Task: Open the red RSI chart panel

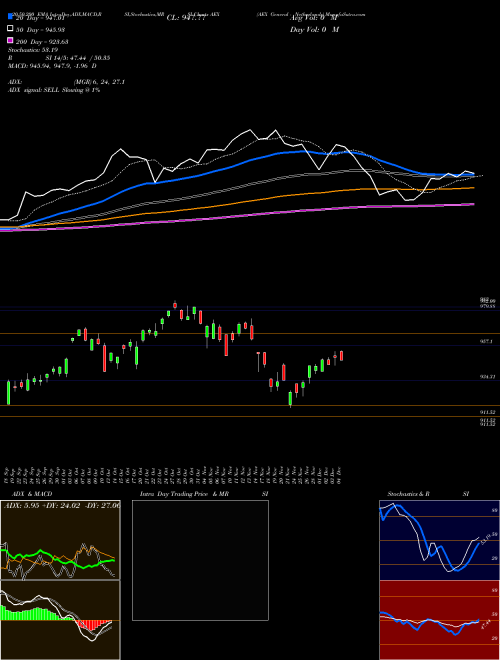Action: [x=439, y=620]
